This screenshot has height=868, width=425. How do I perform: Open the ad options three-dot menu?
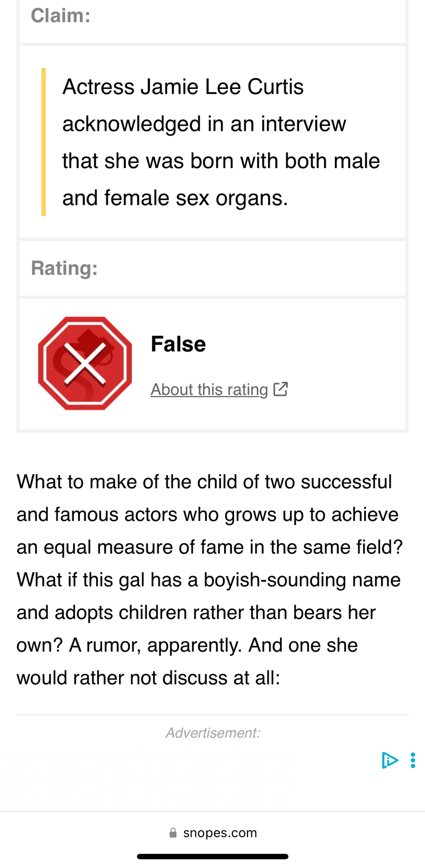coord(413,760)
